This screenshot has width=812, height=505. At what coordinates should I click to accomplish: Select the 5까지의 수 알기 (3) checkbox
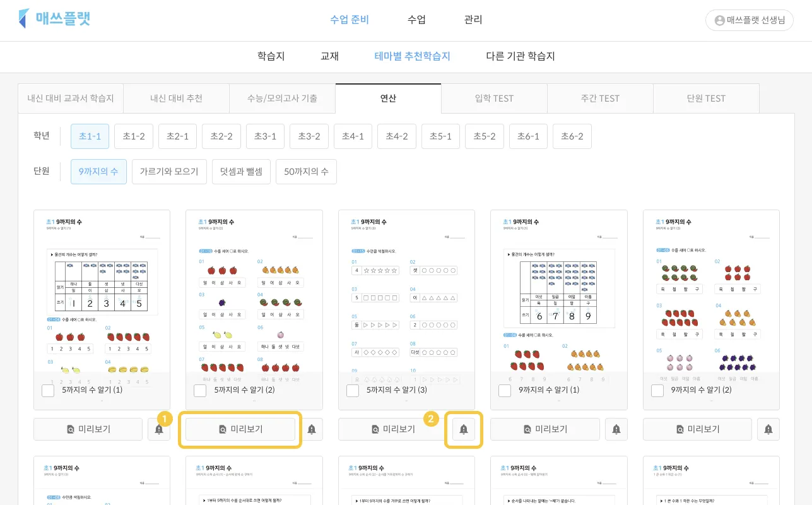(x=353, y=391)
